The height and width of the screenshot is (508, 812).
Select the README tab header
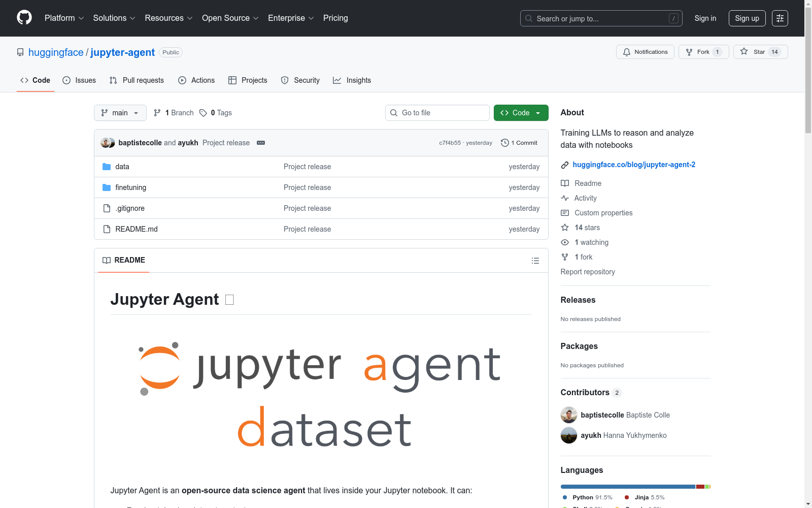(x=124, y=260)
